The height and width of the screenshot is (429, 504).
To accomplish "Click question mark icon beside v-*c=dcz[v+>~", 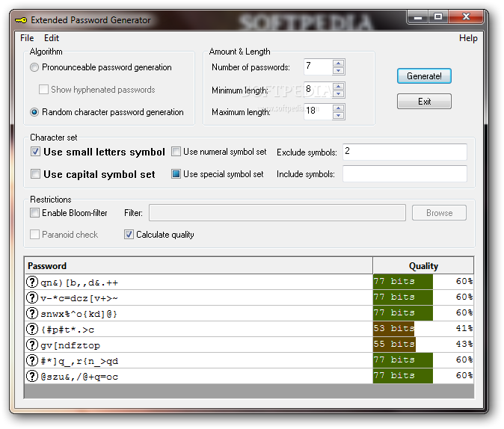I will [x=32, y=297].
